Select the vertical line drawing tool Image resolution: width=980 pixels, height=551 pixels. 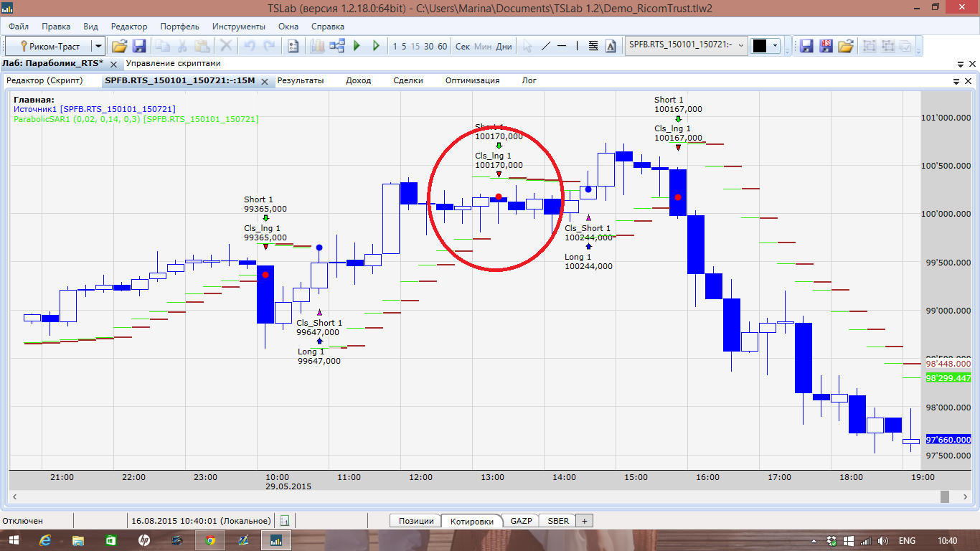(x=578, y=46)
